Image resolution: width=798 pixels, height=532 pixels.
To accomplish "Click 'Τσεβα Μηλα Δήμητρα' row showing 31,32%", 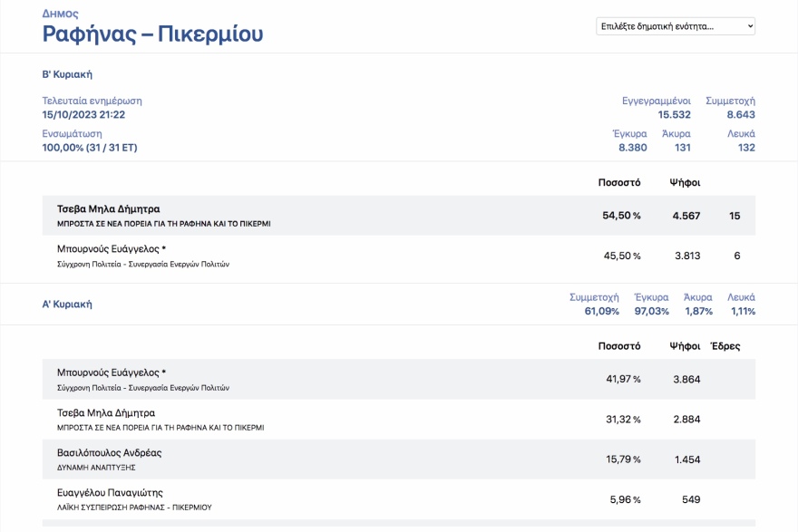I will tap(106, 412).
